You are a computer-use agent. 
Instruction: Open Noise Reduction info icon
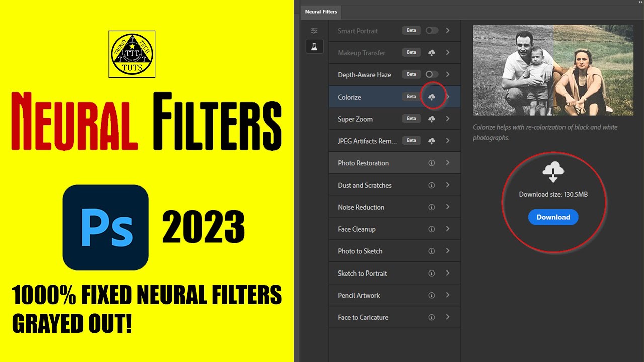431,207
